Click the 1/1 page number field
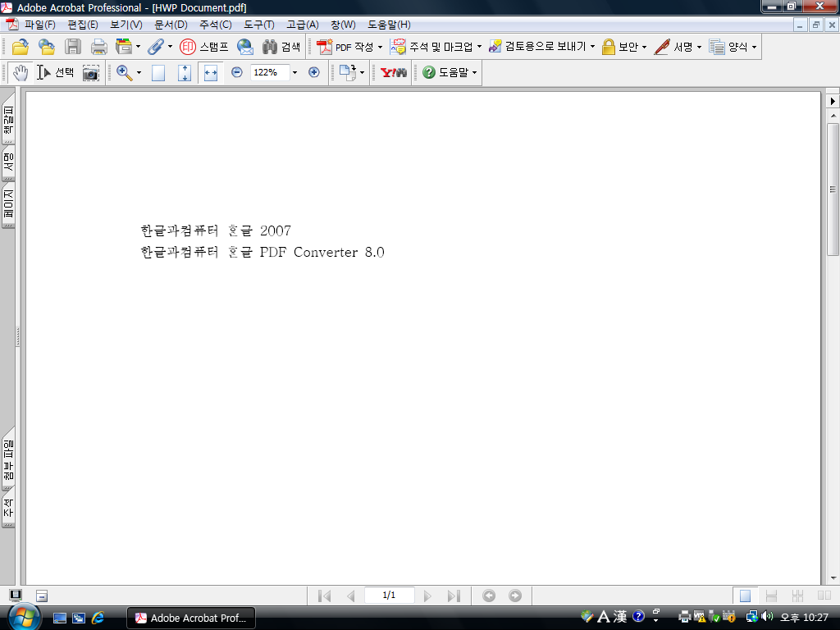The image size is (840, 630). pyautogui.click(x=389, y=596)
